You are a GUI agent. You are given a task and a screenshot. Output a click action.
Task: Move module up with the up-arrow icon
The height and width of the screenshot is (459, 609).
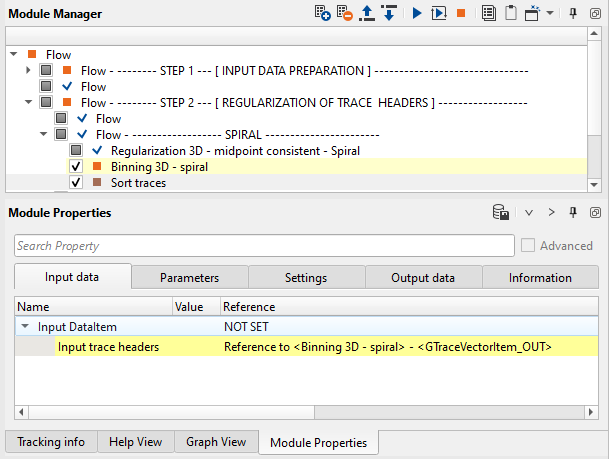pos(366,14)
